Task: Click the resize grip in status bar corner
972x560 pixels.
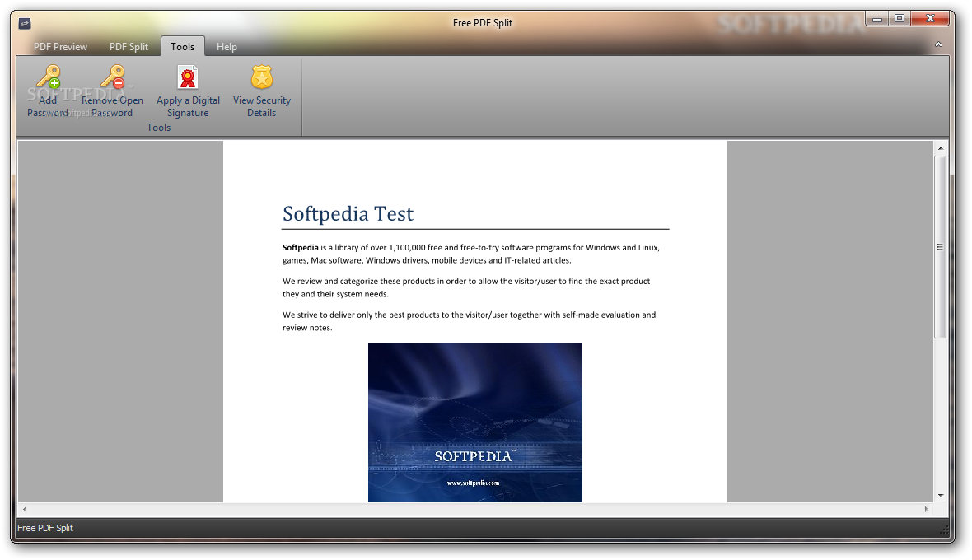Action: click(x=944, y=530)
